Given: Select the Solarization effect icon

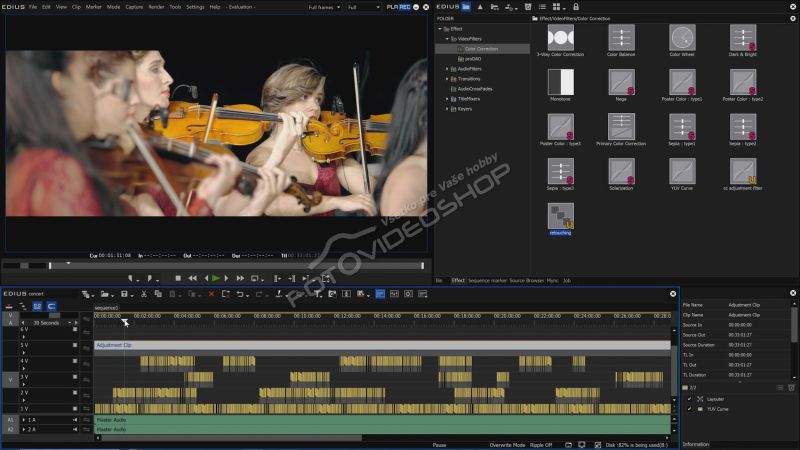Looking at the screenshot, I should click(x=621, y=171).
